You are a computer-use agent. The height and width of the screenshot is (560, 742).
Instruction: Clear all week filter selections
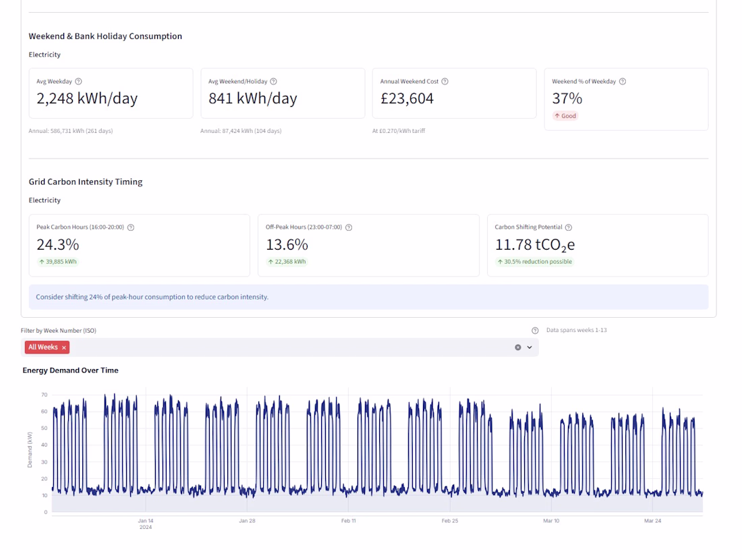[x=518, y=347]
